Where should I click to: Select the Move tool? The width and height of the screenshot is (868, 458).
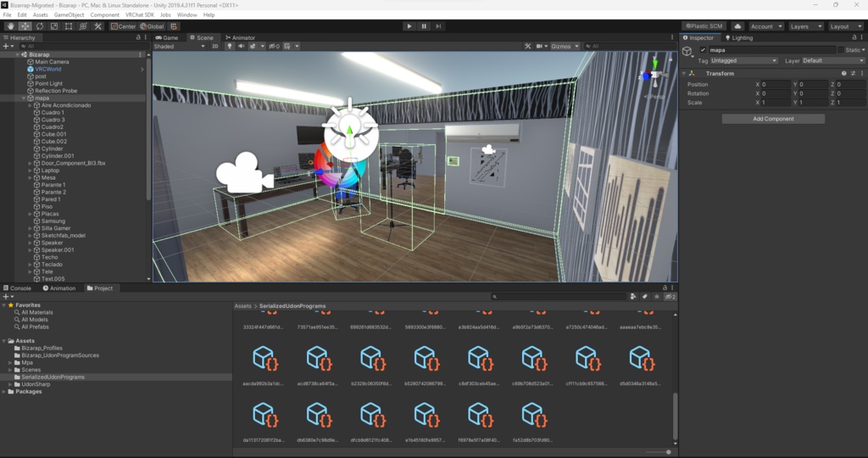pos(25,26)
